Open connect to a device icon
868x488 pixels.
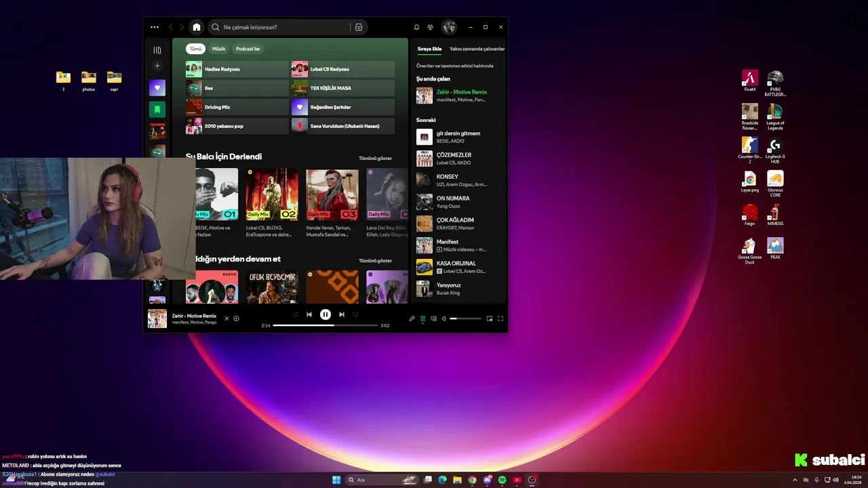(x=433, y=319)
